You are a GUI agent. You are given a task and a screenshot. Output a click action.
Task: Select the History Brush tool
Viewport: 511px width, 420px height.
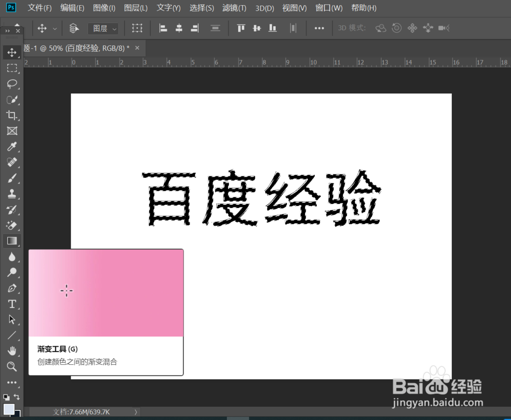(x=12, y=209)
